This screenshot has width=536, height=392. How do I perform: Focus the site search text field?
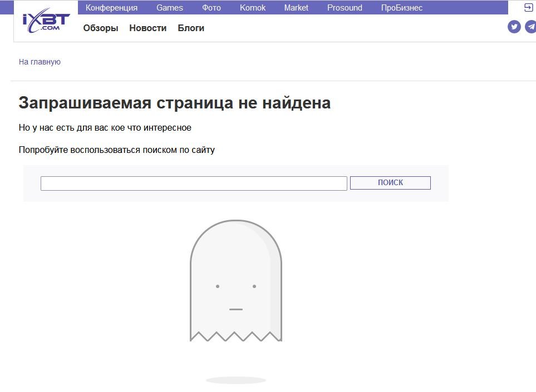(x=194, y=183)
